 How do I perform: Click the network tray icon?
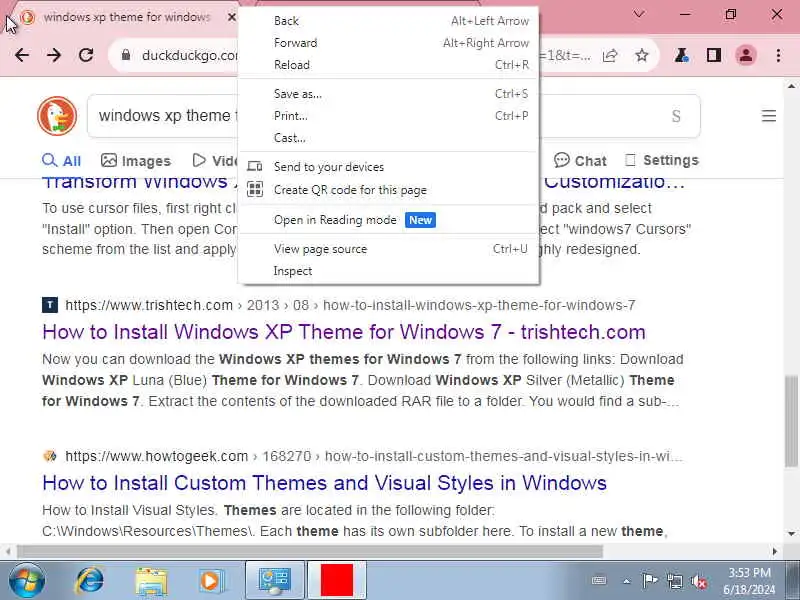click(674, 581)
